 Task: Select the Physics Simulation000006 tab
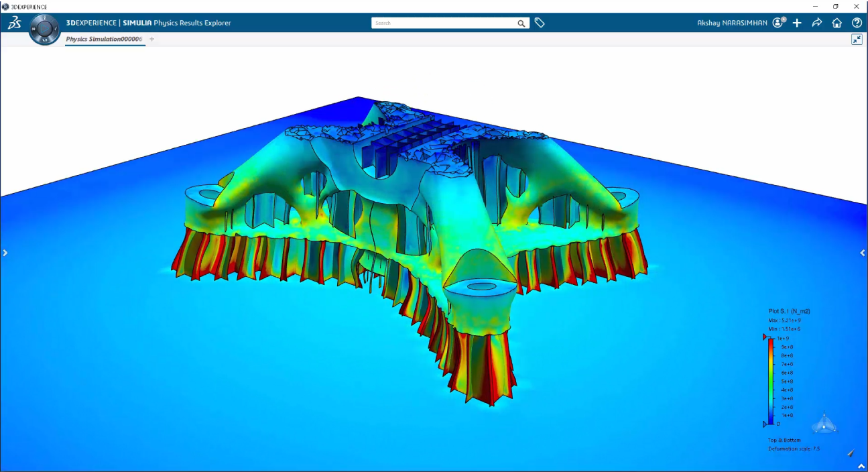104,40
